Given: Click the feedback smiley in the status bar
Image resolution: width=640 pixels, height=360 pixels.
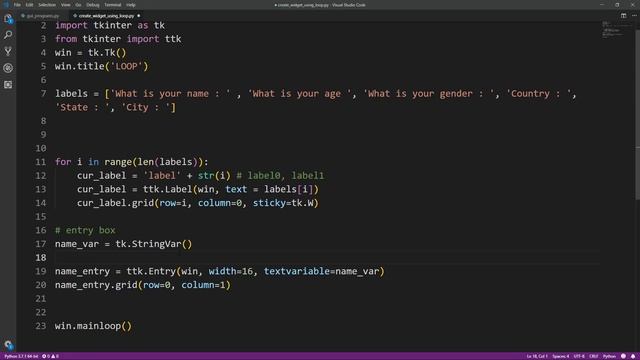Looking at the screenshot, I should pyautogui.click(x=623, y=356).
